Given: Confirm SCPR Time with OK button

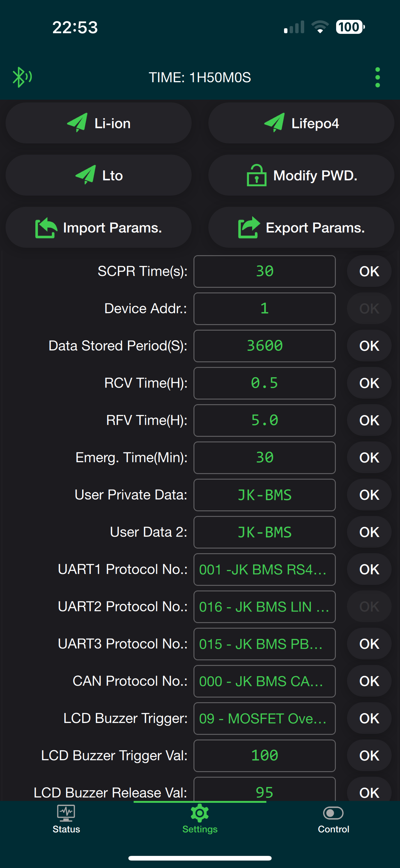Looking at the screenshot, I should point(369,271).
